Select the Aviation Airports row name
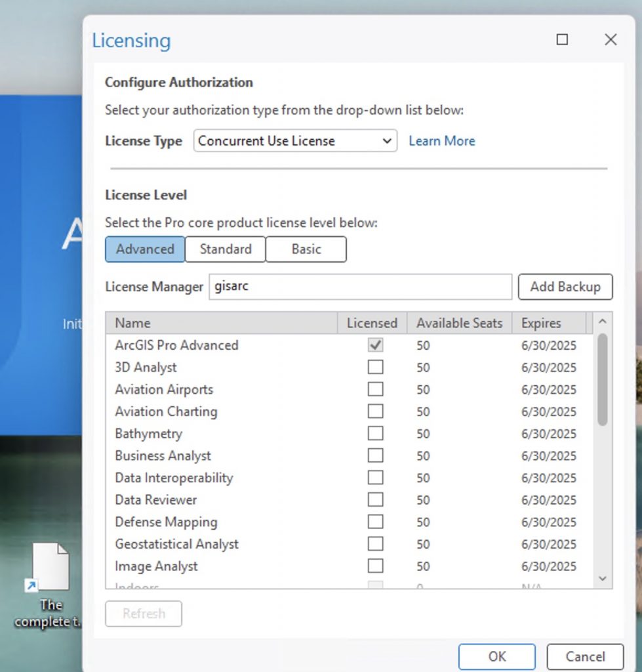The width and height of the screenshot is (642, 672). pyautogui.click(x=164, y=389)
